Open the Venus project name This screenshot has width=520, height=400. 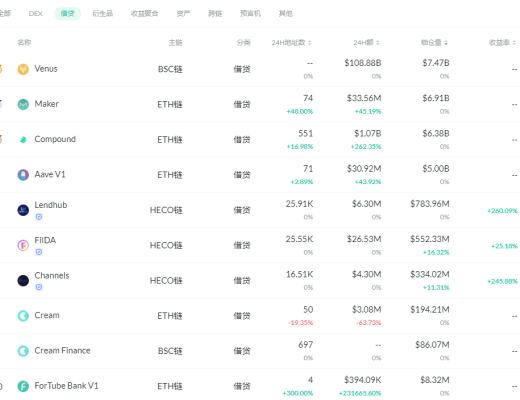pos(46,69)
